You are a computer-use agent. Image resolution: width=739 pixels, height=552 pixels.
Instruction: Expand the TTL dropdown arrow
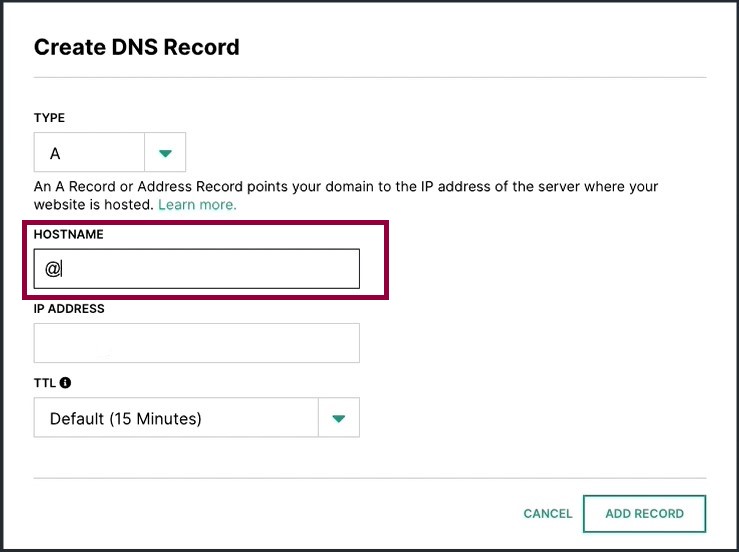click(339, 418)
